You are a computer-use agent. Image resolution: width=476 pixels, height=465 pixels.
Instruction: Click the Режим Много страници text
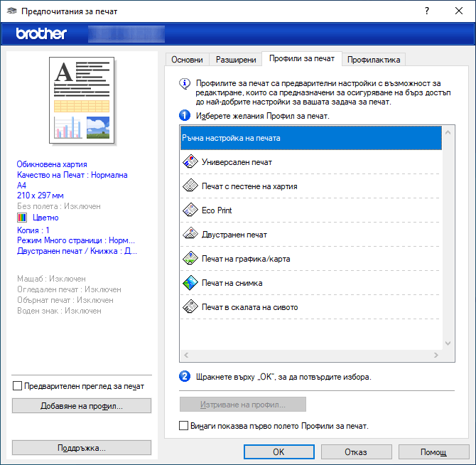coord(76,240)
